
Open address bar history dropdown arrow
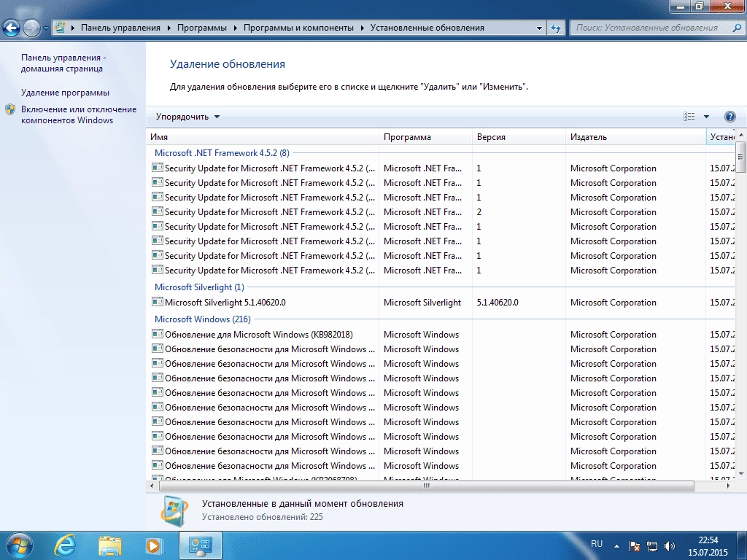coord(539,28)
